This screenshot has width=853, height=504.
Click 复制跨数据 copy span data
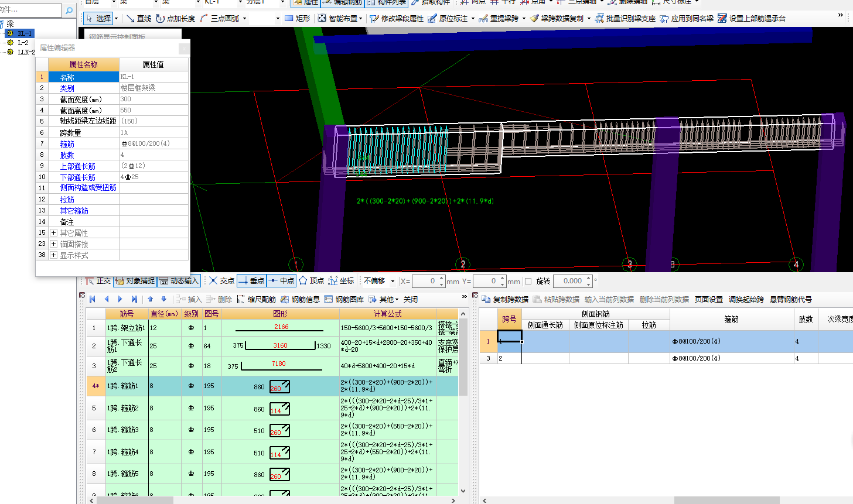505,299
